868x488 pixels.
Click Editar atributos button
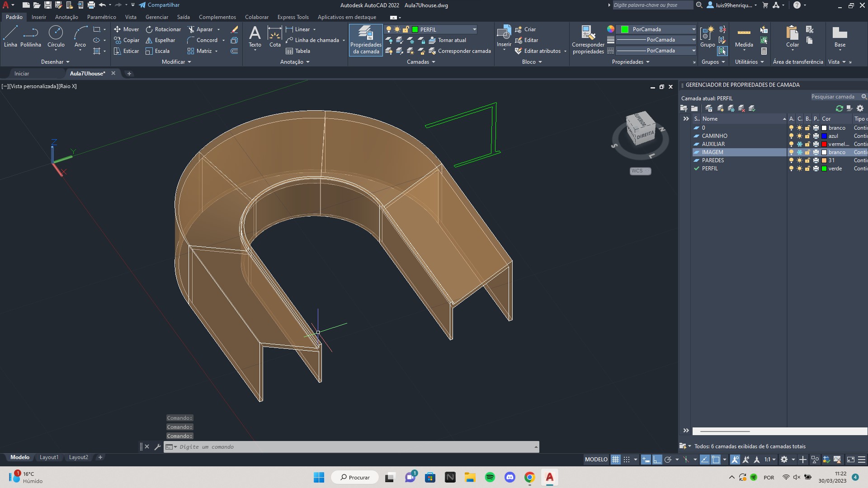point(538,51)
